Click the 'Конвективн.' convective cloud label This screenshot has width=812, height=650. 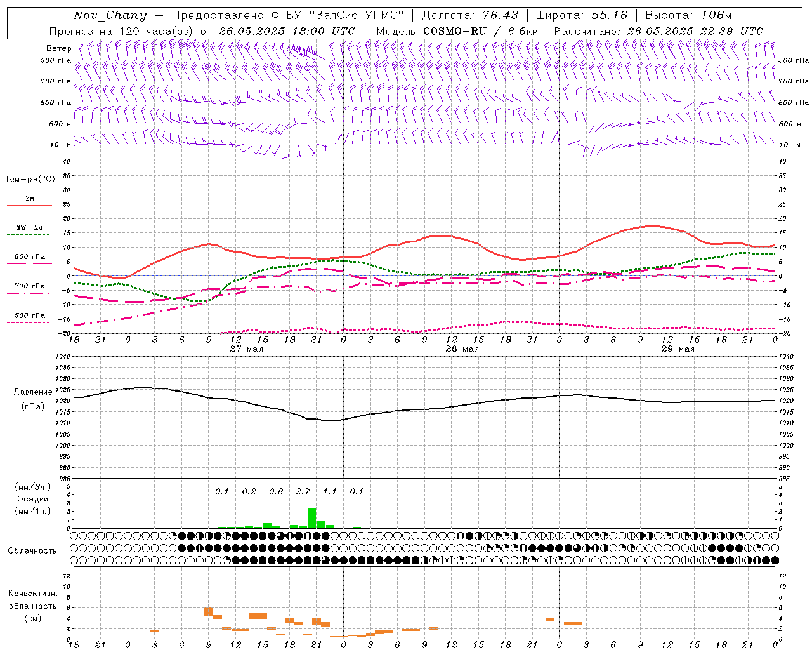tap(32, 594)
